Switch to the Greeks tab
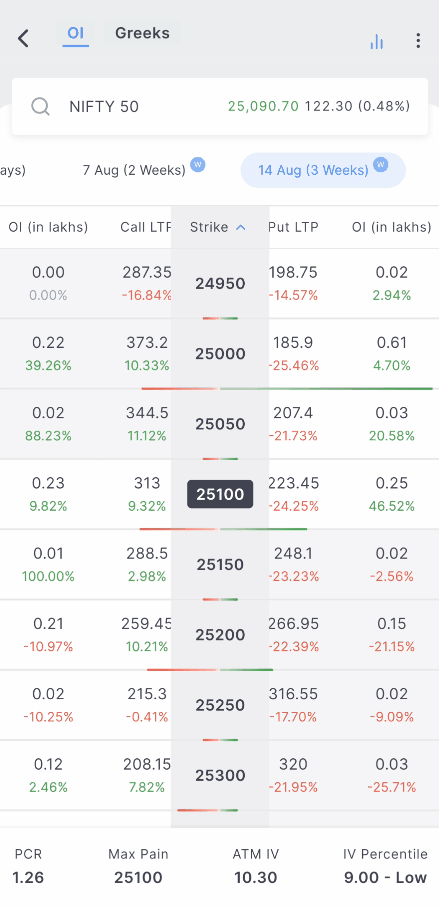This screenshot has width=439, height=908. coord(142,33)
